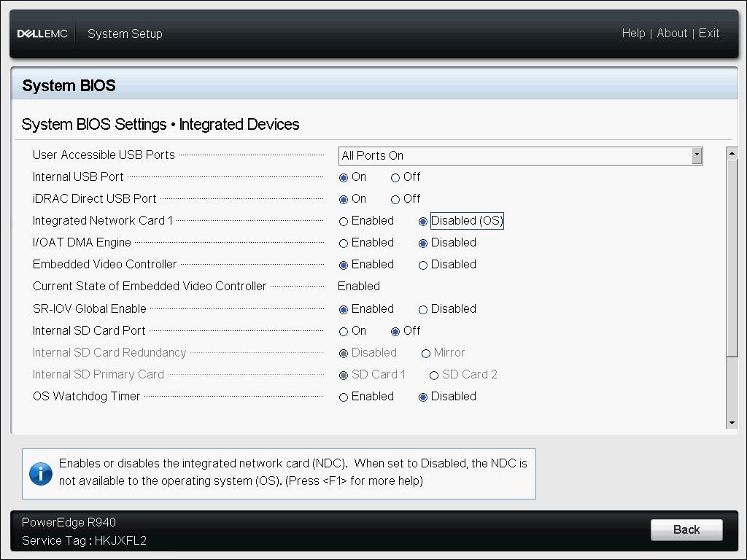This screenshot has height=560, width=747.
Task: Click the Back button
Action: click(x=686, y=530)
